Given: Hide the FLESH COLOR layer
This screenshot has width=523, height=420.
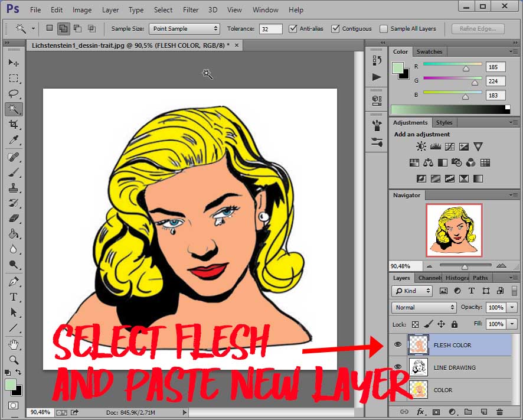Looking at the screenshot, I should (398, 344).
